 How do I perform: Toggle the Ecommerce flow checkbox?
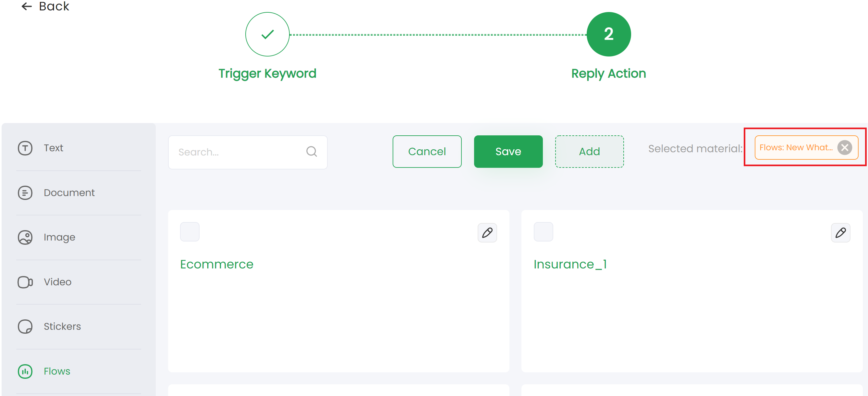(190, 232)
